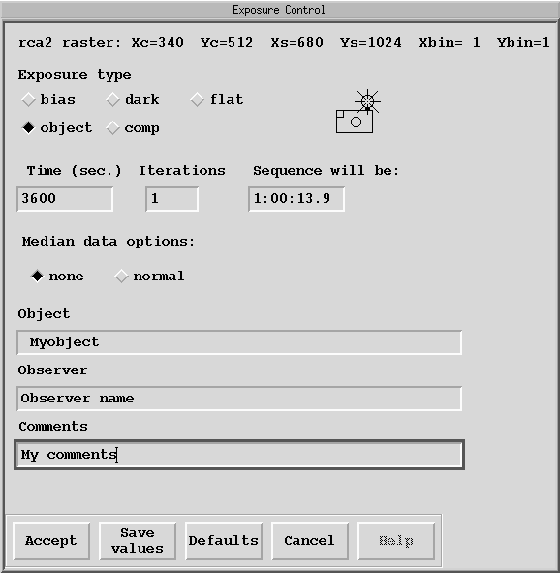Click in the Comments text field
The height and width of the screenshot is (573, 560).
(x=239, y=455)
